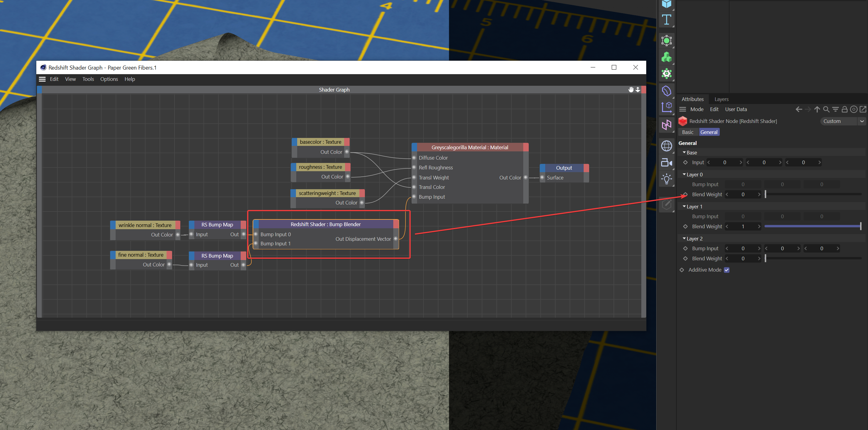
Task: Open Attributes in new window icon
Action: pos(863,109)
